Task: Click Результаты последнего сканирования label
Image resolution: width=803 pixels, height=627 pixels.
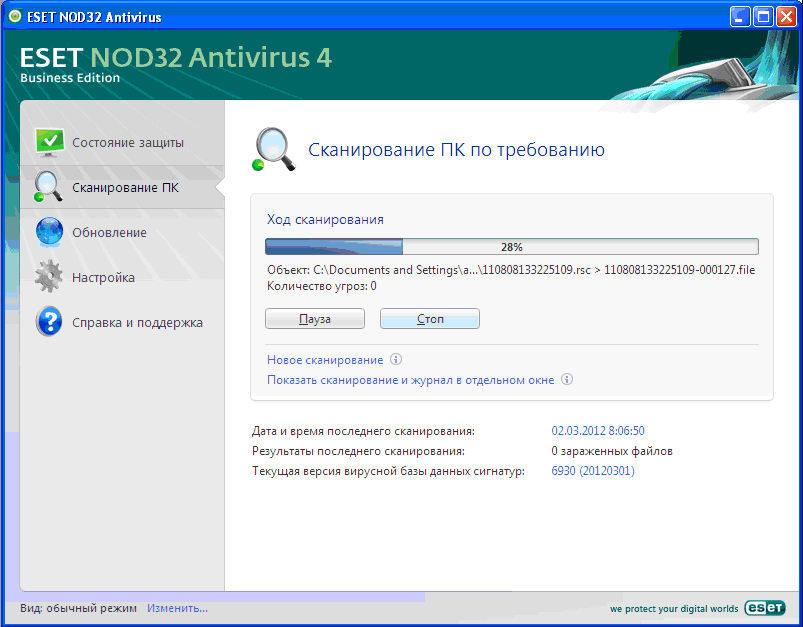Action: coord(358,451)
